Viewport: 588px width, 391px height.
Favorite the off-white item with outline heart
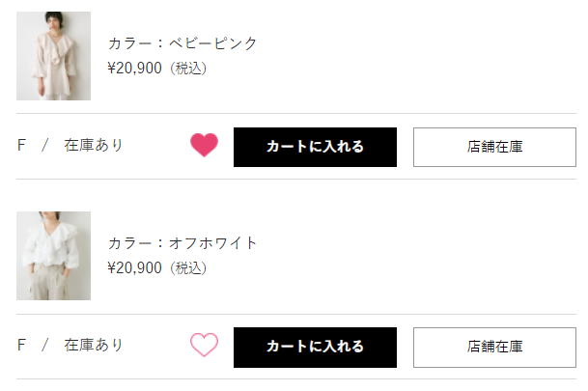point(204,346)
